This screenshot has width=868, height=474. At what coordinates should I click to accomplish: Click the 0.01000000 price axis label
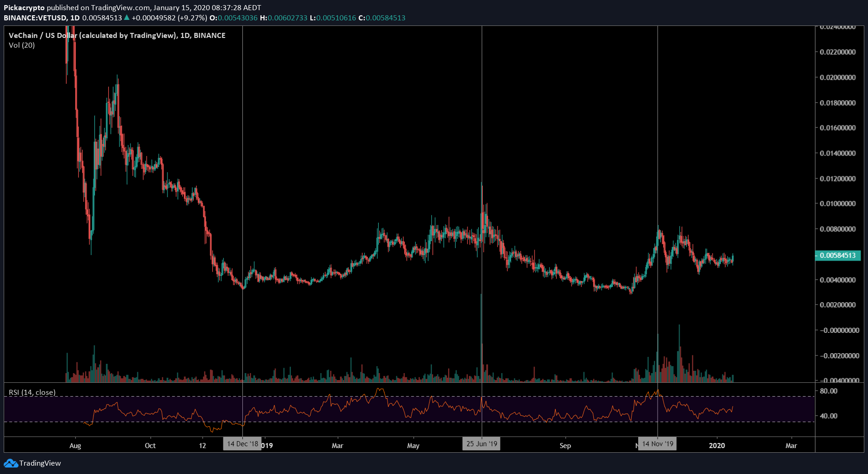(x=837, y=204)
